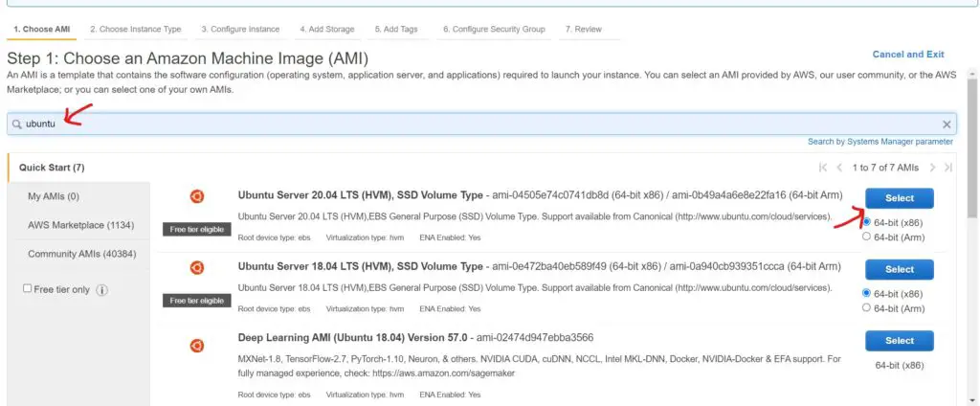Click Select for Deep Learning AMI
980x406 pixels.
point(900,341)
